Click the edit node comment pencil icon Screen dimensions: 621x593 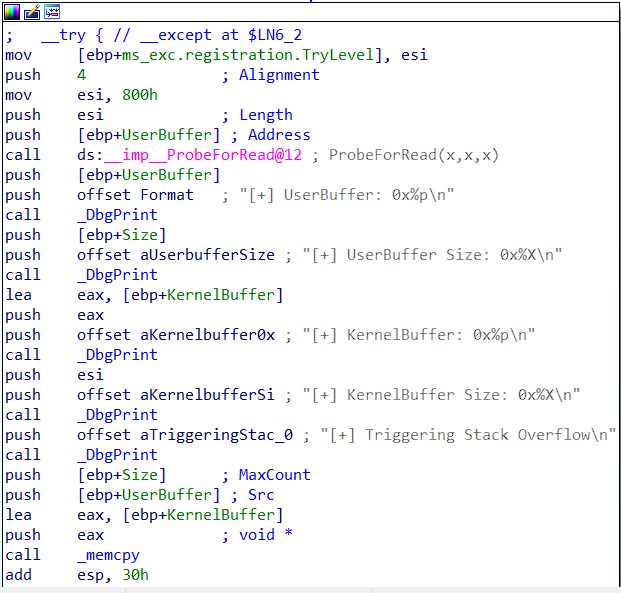click(x=32, y=12)
